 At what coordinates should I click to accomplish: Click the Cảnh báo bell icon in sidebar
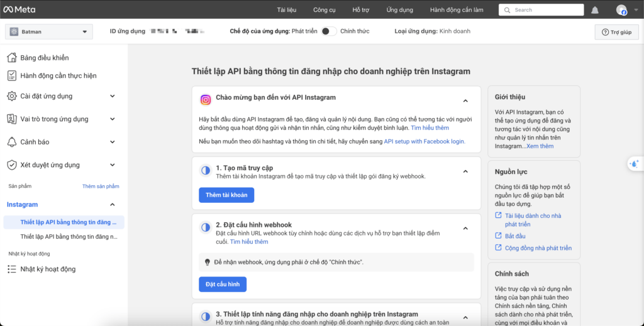point(12,142)
